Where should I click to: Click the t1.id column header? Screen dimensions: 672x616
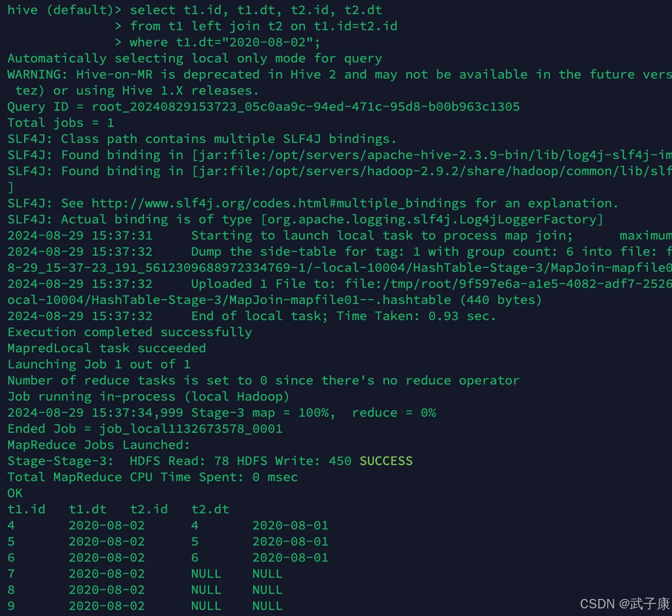click(26, 509)
